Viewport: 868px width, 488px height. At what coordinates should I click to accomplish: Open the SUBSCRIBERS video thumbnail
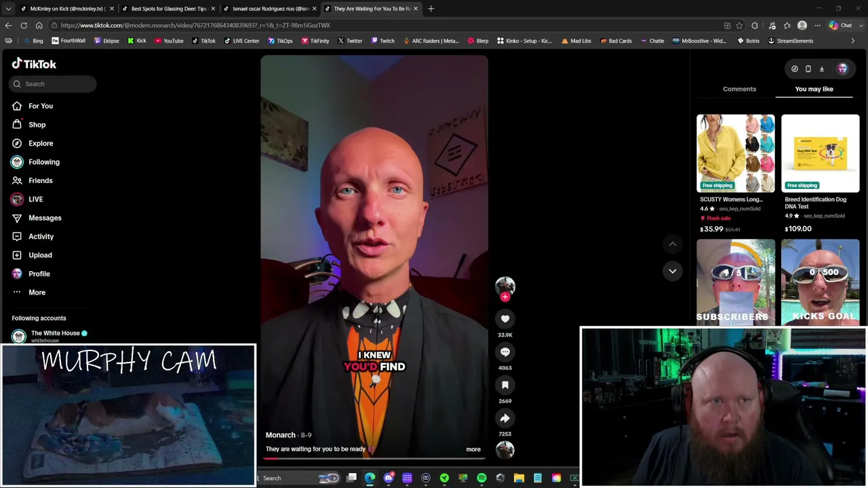pos(736,282)
